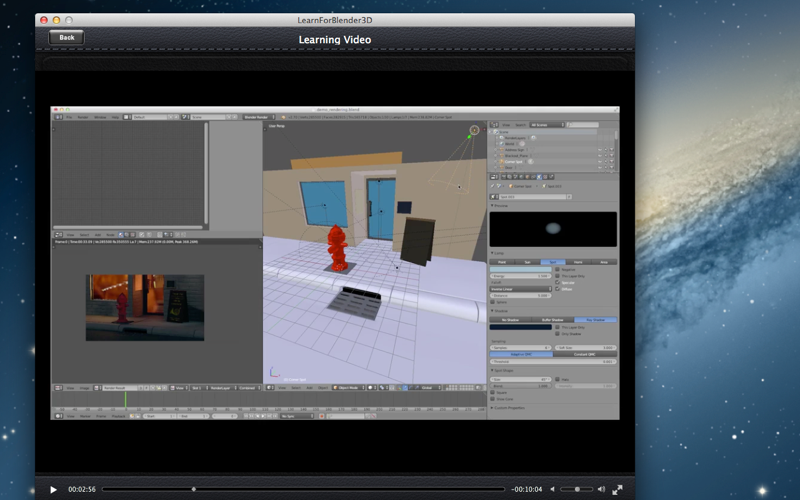Screen dimensions: 800x500
Task: Select World in the outliner
Action: tap(510, 144)
